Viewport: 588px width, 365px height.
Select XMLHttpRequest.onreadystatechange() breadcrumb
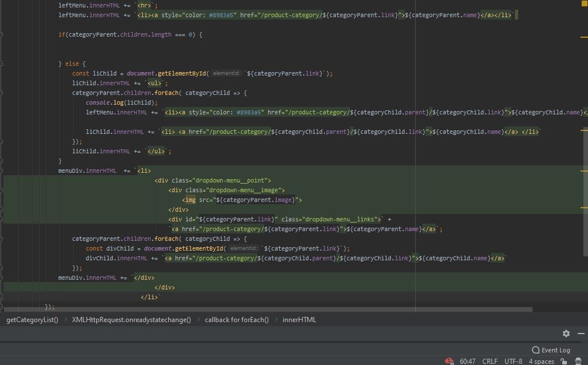point(131,320)
